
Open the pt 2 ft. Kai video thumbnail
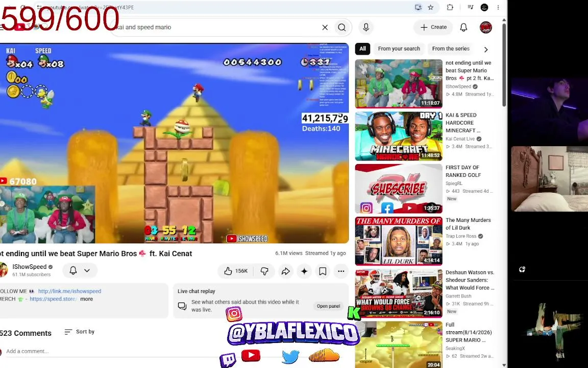coord(399,84)
